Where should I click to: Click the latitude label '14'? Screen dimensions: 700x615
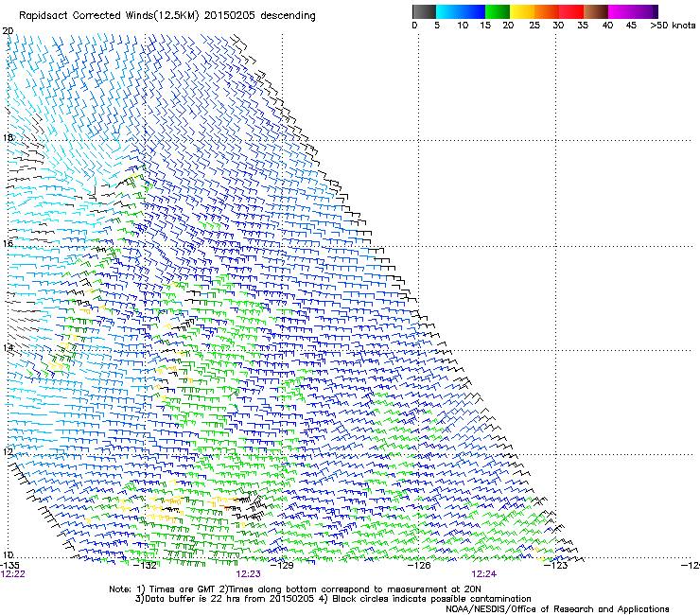tap(8, 347)
